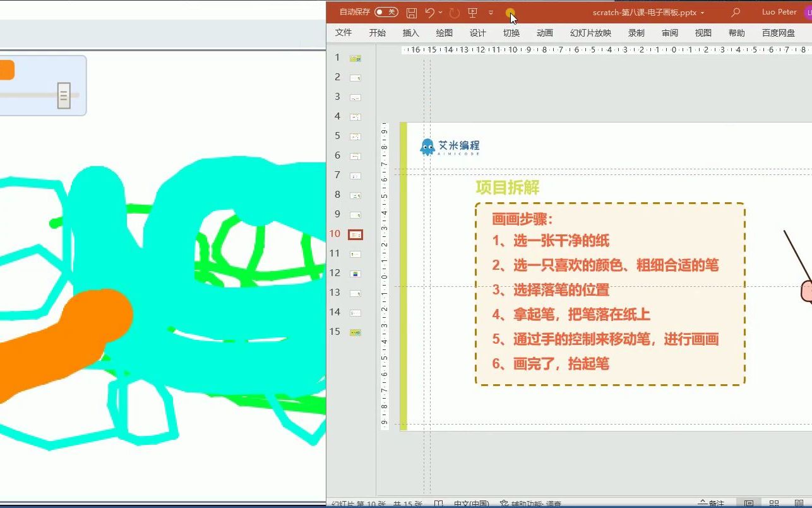Open the Quick Access Toolbar customize chevron
812x508 pixels.
(491, 12)
